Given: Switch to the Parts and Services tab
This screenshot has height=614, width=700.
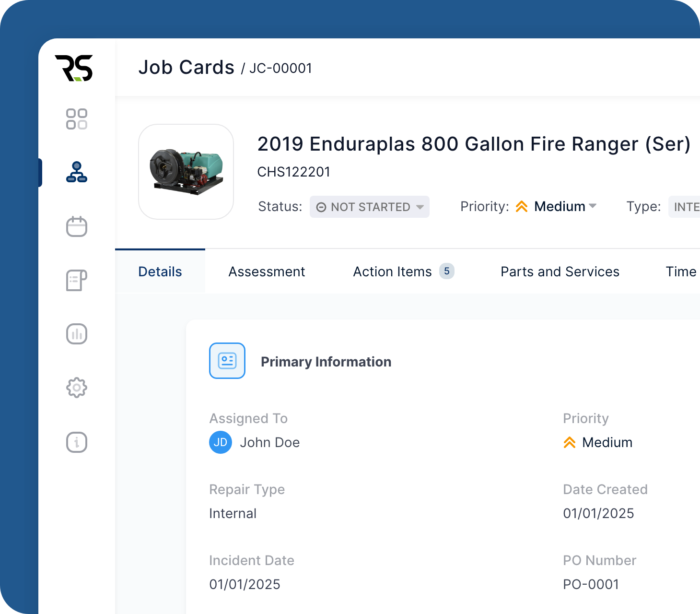Looking at the screenshot, I should coord(560,272).
